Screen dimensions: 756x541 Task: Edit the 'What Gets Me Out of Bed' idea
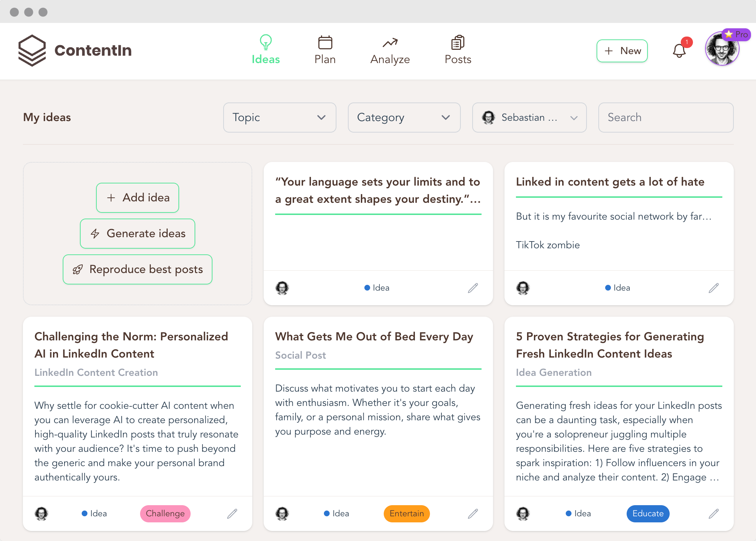click(473, 513)
